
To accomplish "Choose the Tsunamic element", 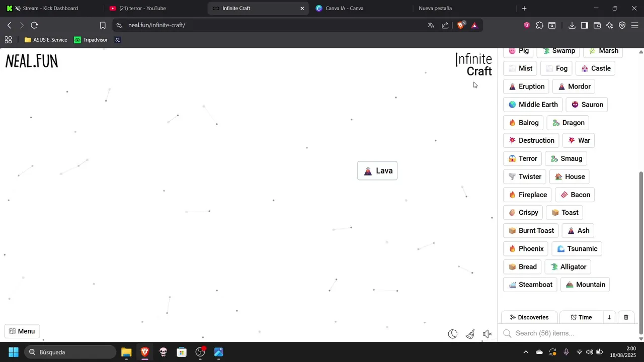I will pyautogui.click(x=577, y=249).
